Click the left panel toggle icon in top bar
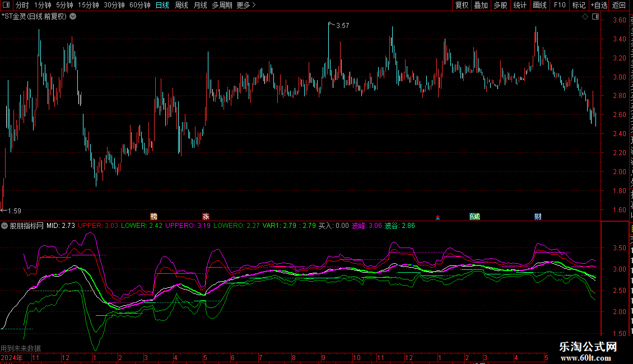633x364 pixels. tap(6, 5)
